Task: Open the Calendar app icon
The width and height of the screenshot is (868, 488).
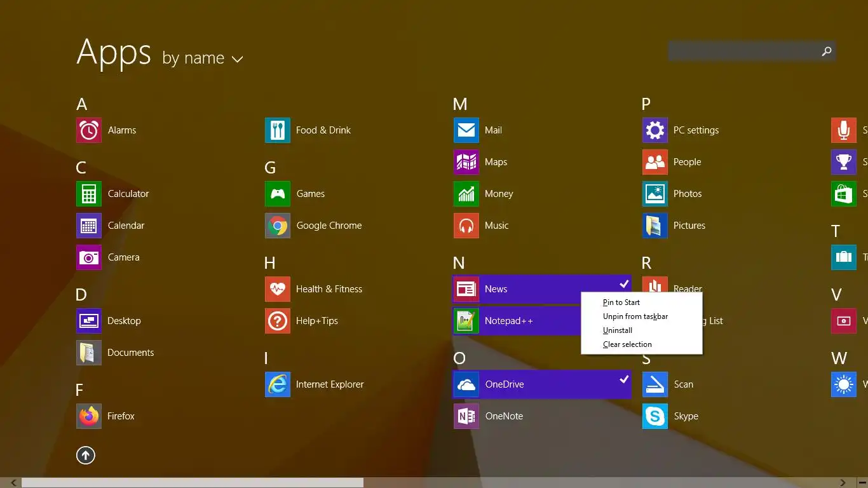Action: [89, 226]
